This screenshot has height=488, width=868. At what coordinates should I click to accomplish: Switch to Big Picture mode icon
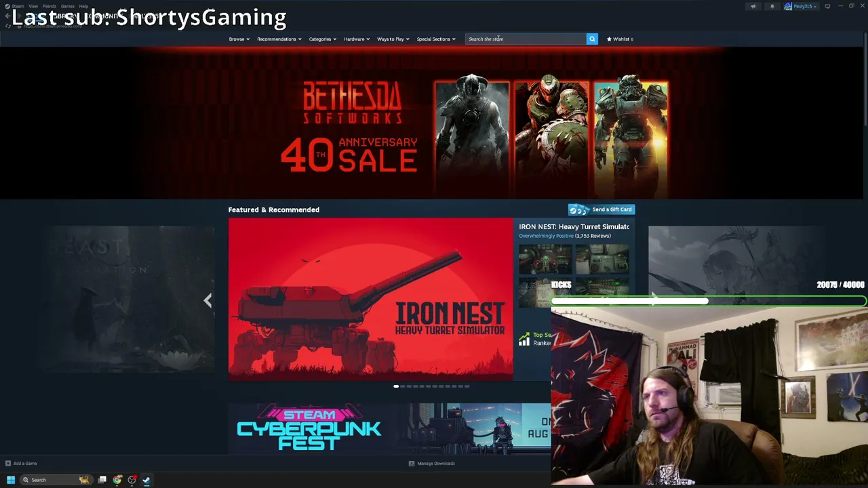(x=827, y=6)
